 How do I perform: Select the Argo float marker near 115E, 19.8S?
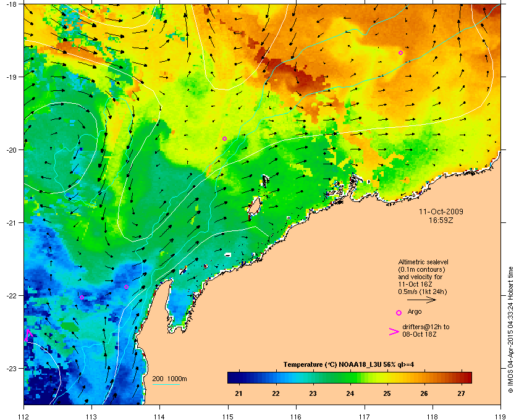(224, 139)
